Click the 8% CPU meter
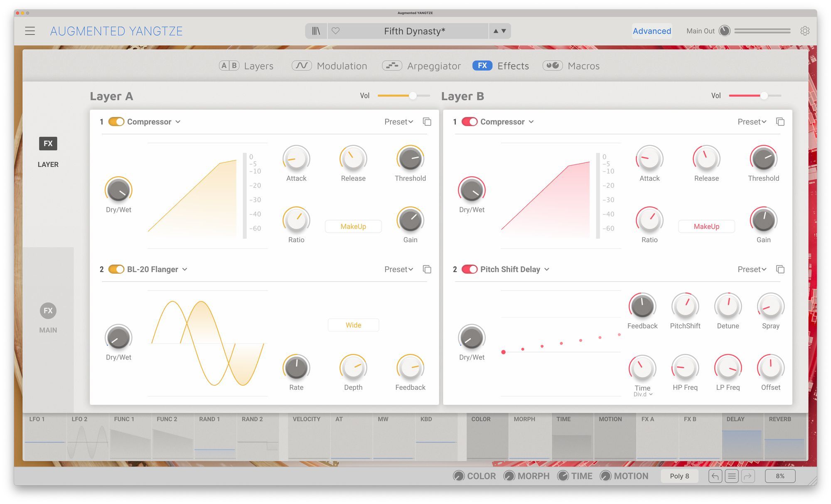 coord(780,476)
